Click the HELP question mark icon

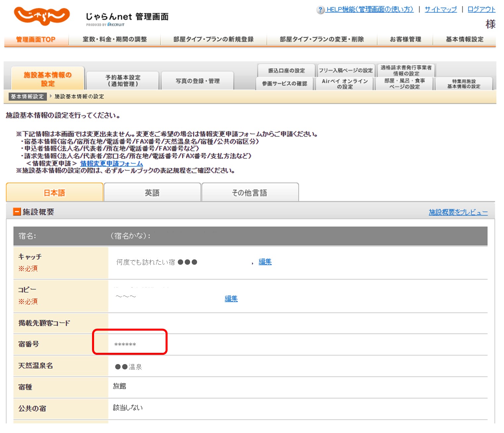pyautogui.click(x=320, y=10)
